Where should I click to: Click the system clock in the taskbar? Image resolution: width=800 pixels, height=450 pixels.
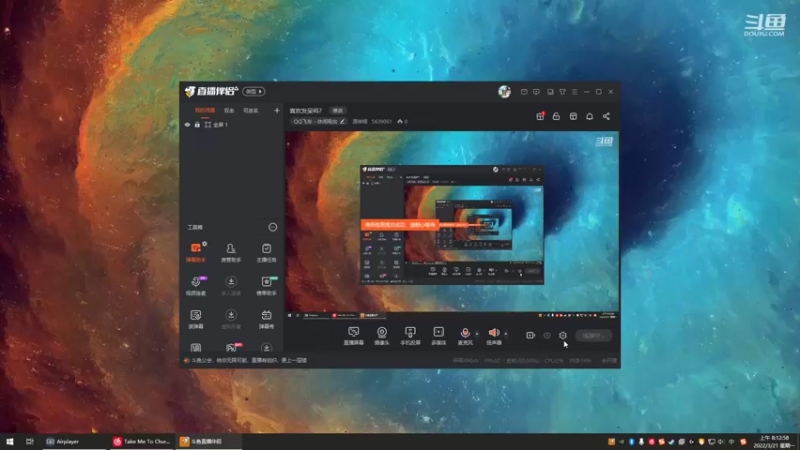773,441
